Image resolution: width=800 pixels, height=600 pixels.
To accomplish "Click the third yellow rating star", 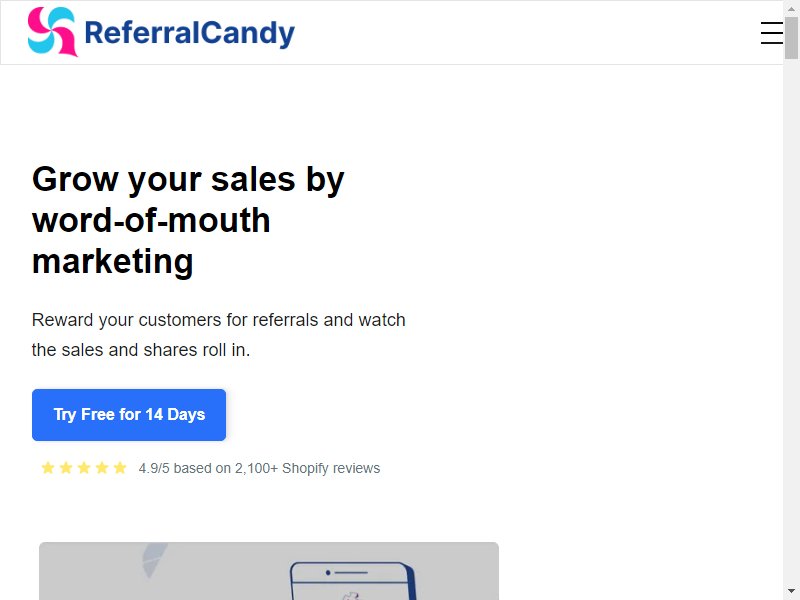I will tap(84, 467).
